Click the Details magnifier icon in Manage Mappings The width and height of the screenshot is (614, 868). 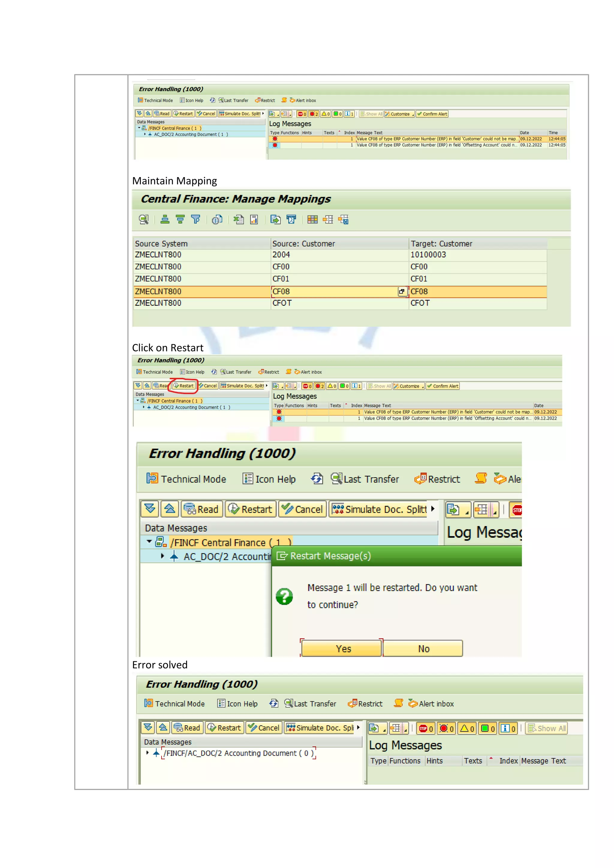coord(144,219)
